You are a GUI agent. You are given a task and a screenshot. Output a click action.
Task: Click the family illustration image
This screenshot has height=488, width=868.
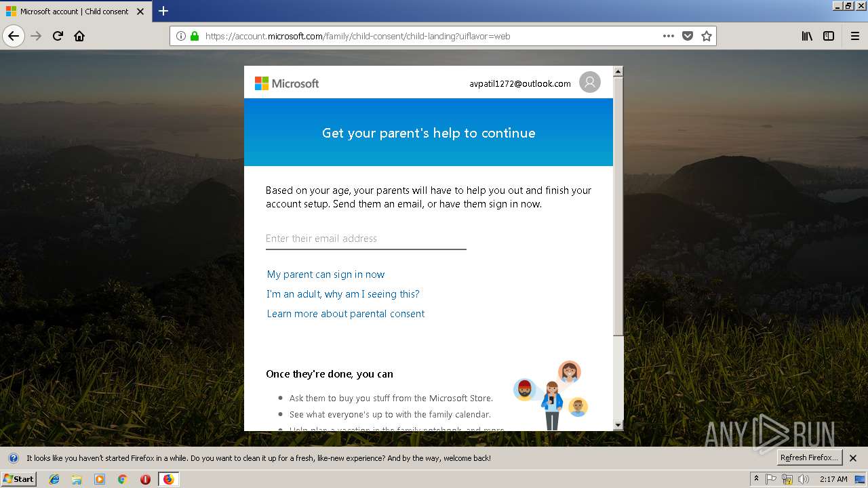pos(551,395)
